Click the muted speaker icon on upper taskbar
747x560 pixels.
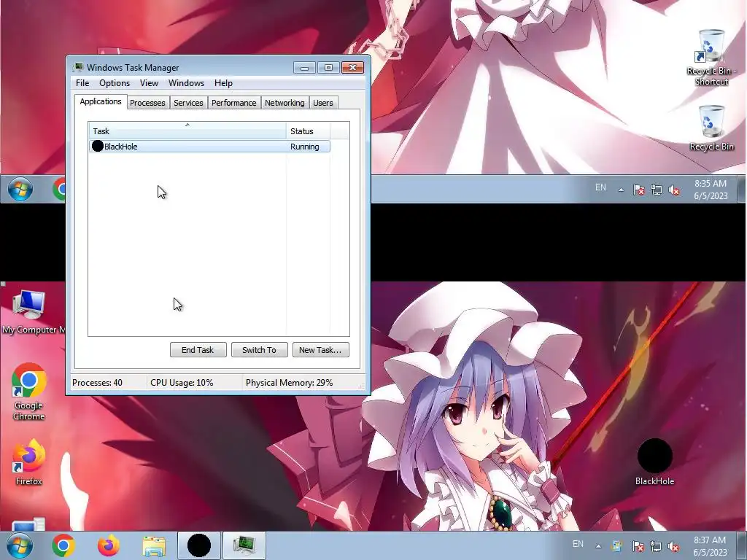[x=674, y=190]
